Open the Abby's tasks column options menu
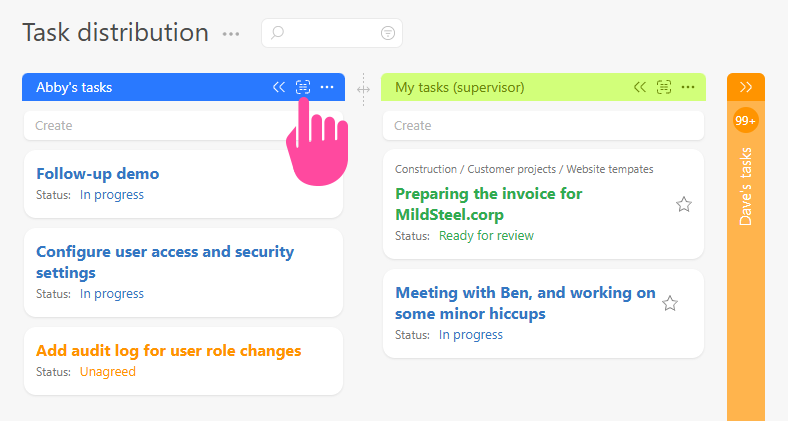Image resolution: width=788 pixels, height=421 pixels. click(x=327, y=87)
